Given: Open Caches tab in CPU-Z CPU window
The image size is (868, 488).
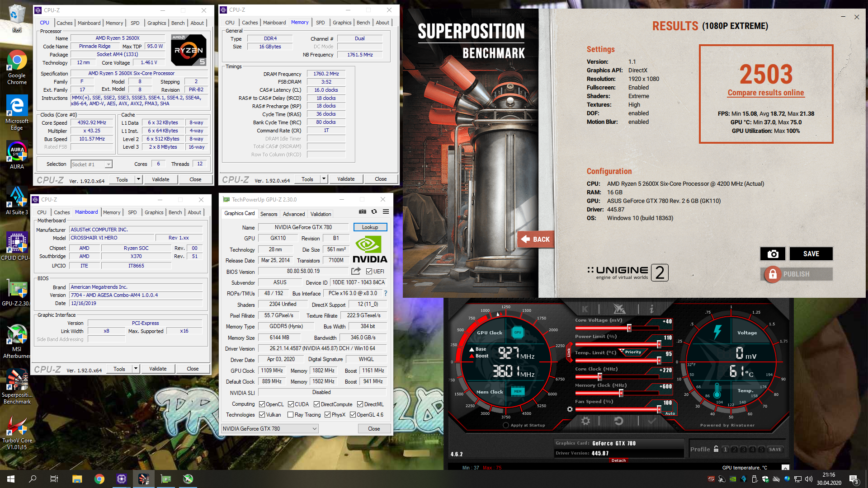Looking at the screenshot, I should 64,23.
